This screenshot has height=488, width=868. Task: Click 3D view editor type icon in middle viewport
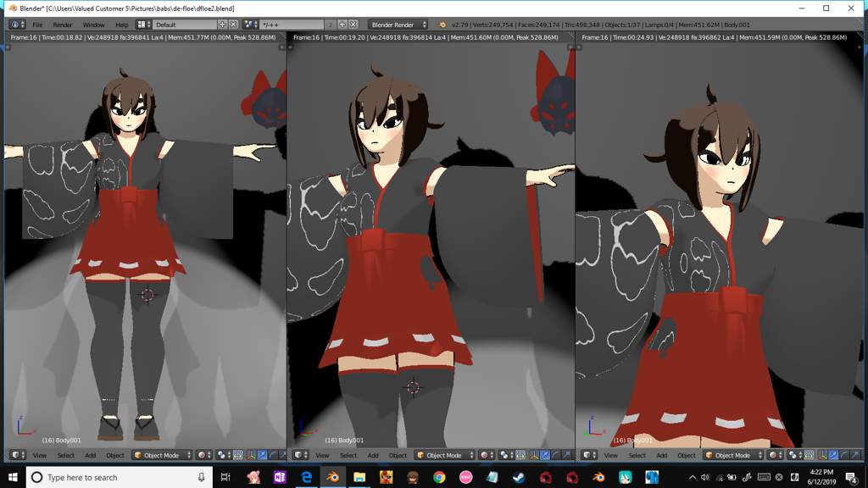tap(299, 455)
